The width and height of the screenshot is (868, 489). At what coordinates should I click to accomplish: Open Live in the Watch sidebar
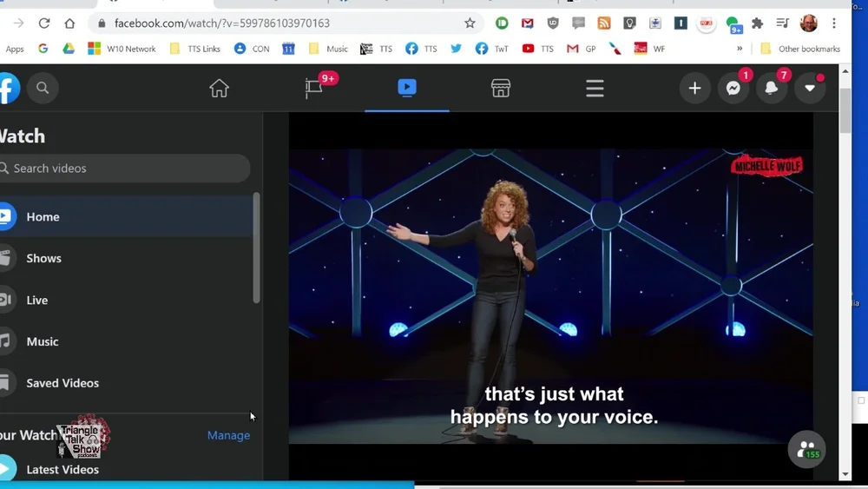tap(126, 300)
